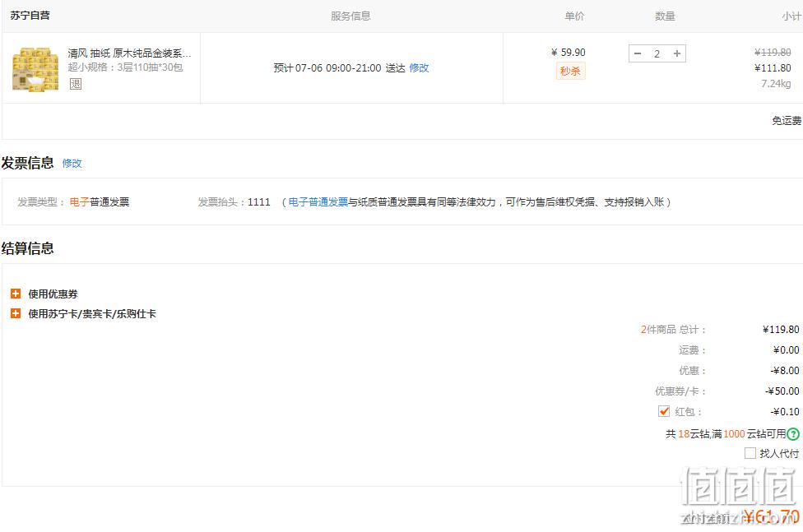Click the 退 return-policy icon
Image resolution: width=803 pixels, height=532 pixels.
tap(76, 84)
